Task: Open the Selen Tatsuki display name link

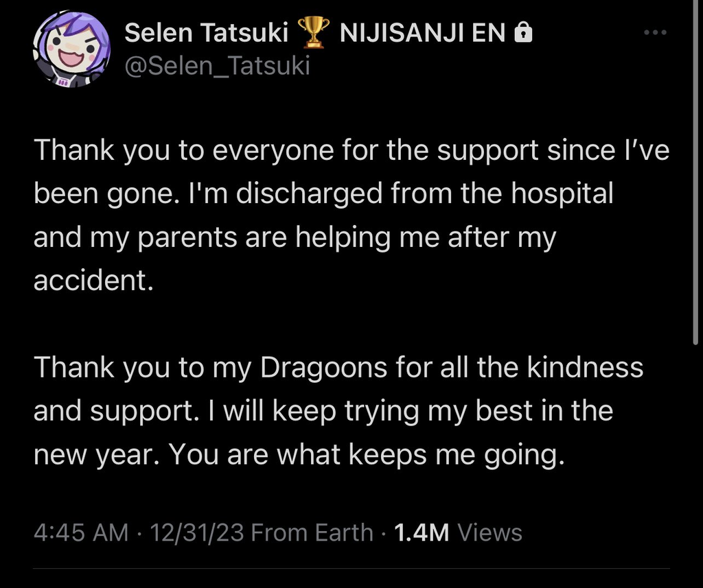Action: (x=206, y=33)
